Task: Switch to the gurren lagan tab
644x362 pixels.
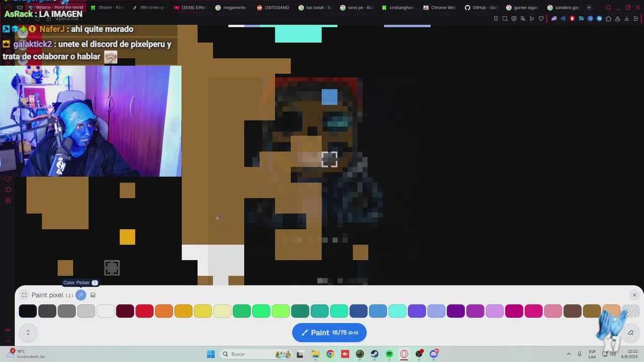Action: (x=522, y=8)
